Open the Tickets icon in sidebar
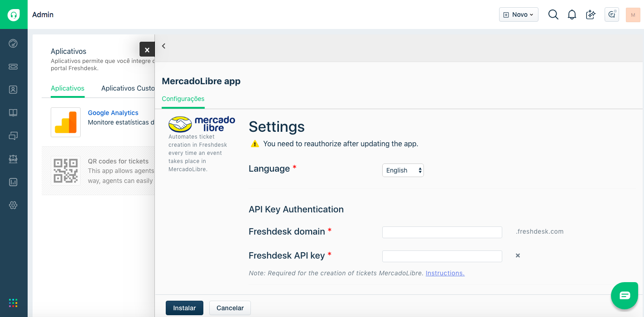644x317 pixels. click(x=13, y=67)
